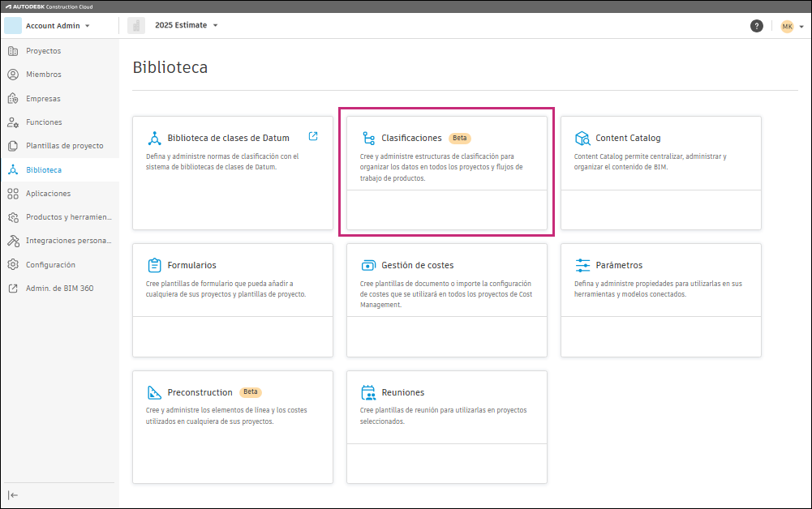Click the Account Admin logo square
The image size is (812, 509).
click(x=13, y=25)
